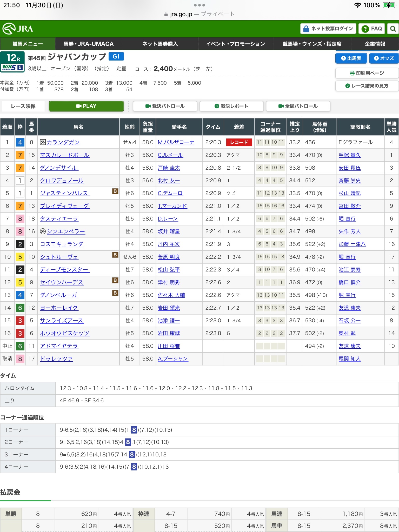Open the 裁決パトロール video
Image resolution: width=399 pixels, height=532 pixels.
click(165, 106)
